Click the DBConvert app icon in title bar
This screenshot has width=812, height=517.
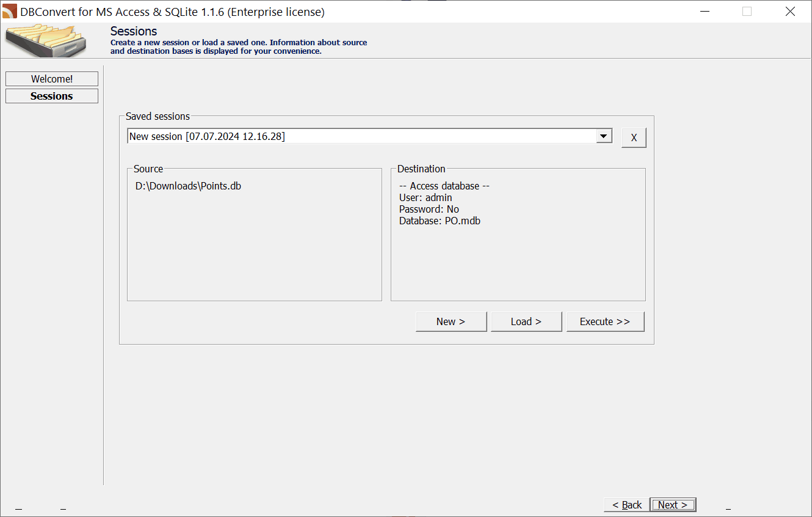tap(10, 11)
